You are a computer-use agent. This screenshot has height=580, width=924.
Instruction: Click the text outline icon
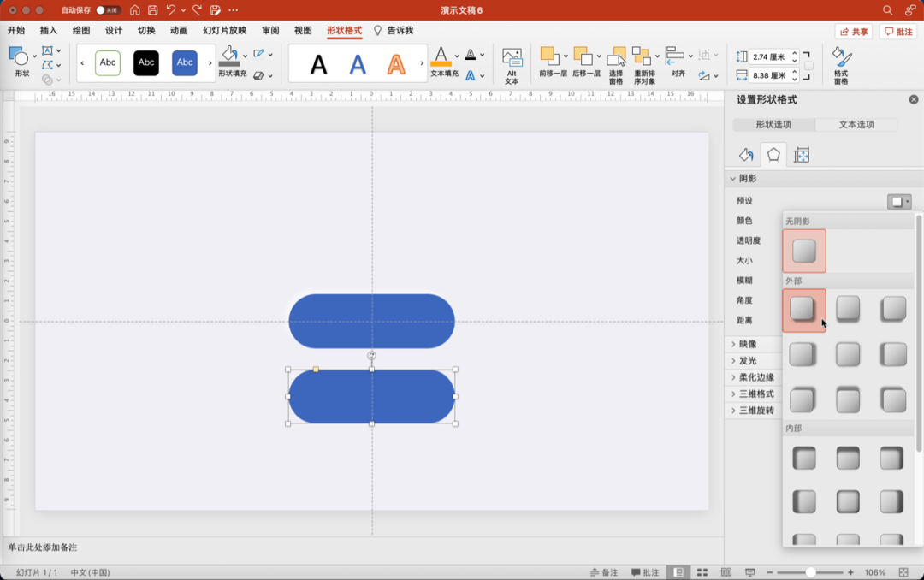[x=471, y=55]
